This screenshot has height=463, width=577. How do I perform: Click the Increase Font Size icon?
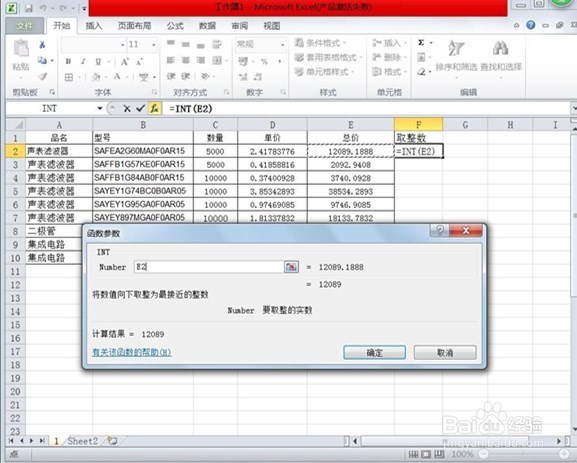(125, 61)
